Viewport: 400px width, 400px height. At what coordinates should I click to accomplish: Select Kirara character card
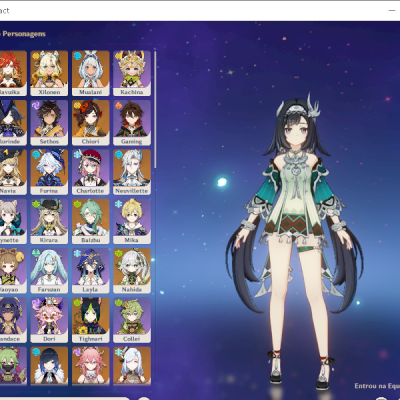click(x=49, y=221)
